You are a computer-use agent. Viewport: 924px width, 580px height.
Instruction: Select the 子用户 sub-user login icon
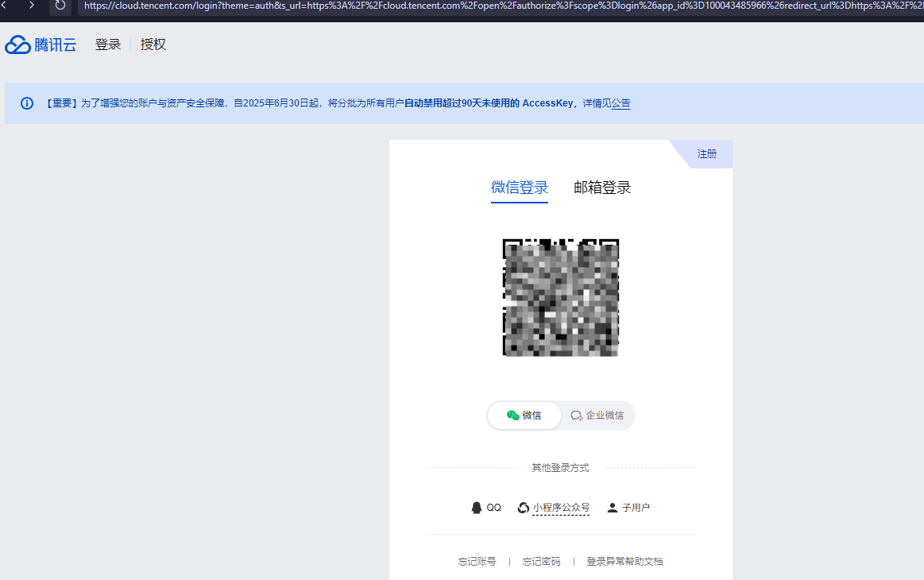[612, 507]
